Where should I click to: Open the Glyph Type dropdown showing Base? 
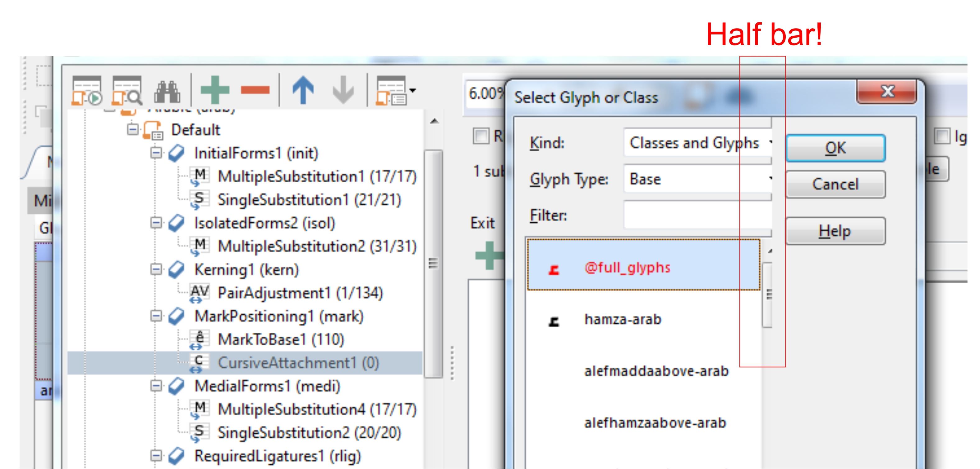point(698,179)
